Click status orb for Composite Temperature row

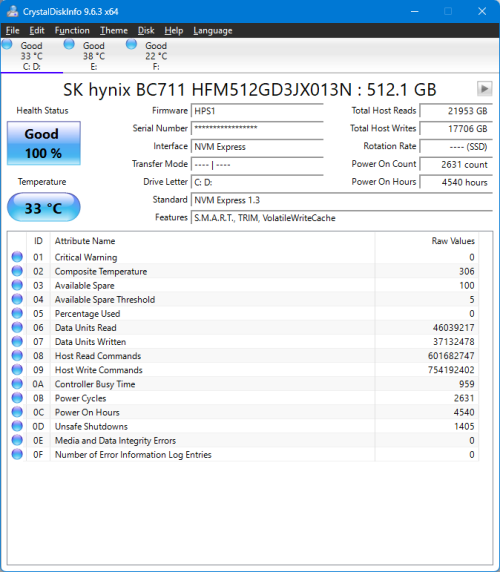[x=17, y=271]
